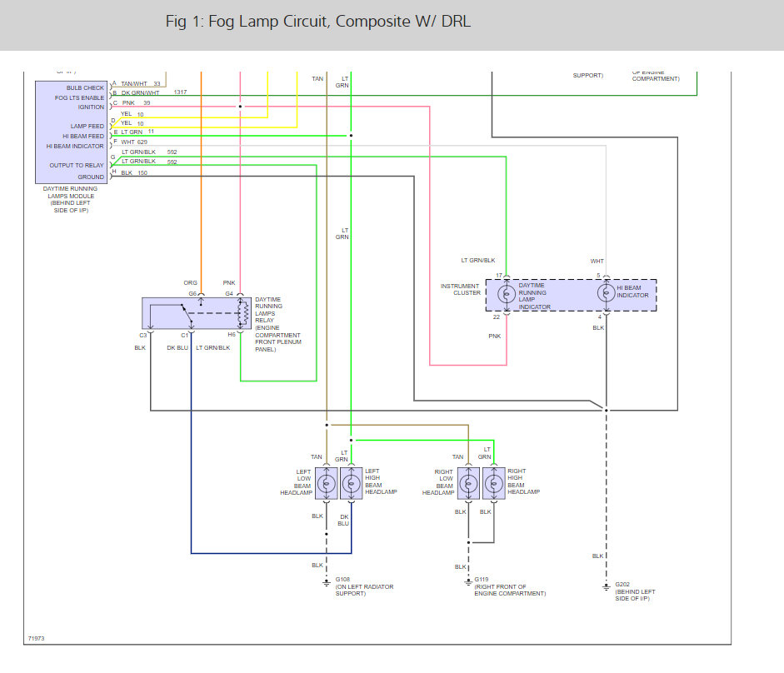Click the G202 ground symbol
The height and width of the screenshot is (673, 784).
(606, 587)
